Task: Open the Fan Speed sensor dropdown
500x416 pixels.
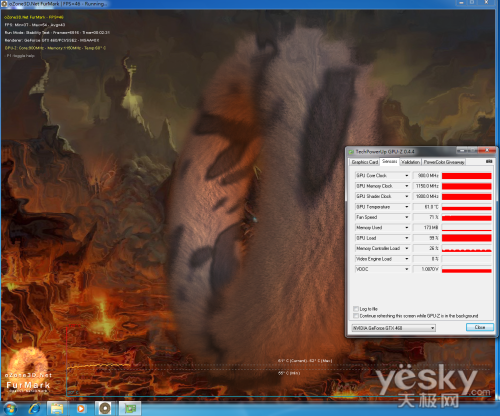Action: click(x=407, y=217)
